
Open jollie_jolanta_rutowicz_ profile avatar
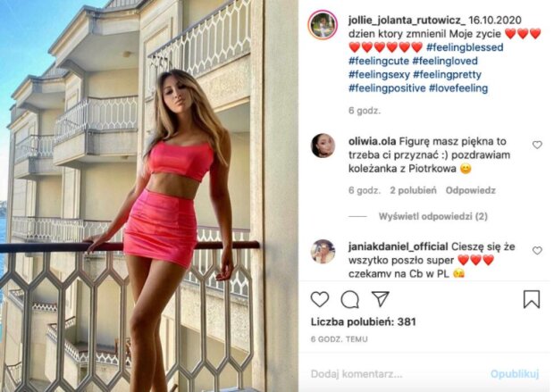click(323, 25)
